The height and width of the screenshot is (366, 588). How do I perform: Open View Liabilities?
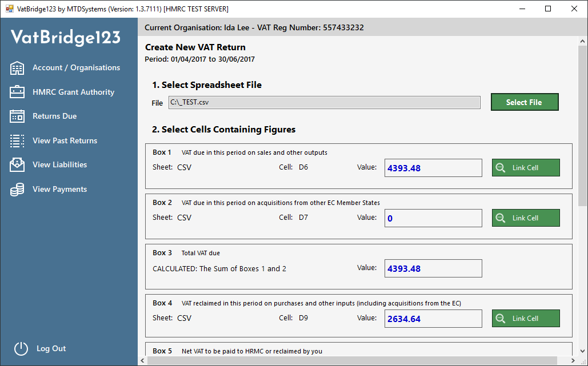coord(59,165)
